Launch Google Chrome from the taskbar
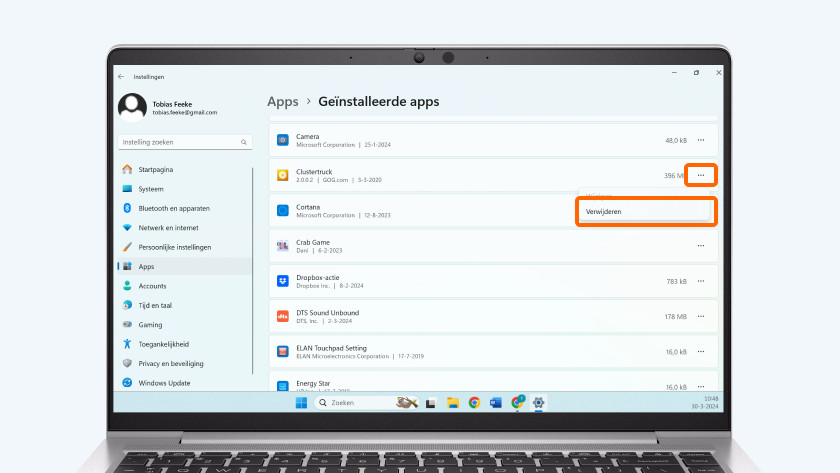Image resolution: width=840 pixels, height=473 pixels. point(474,402)
